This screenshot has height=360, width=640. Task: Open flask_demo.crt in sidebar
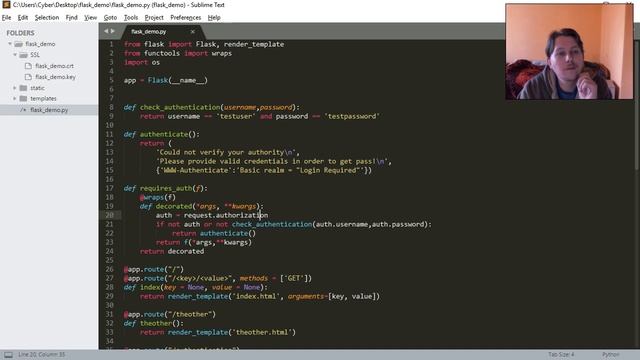(x=54, y=66)
